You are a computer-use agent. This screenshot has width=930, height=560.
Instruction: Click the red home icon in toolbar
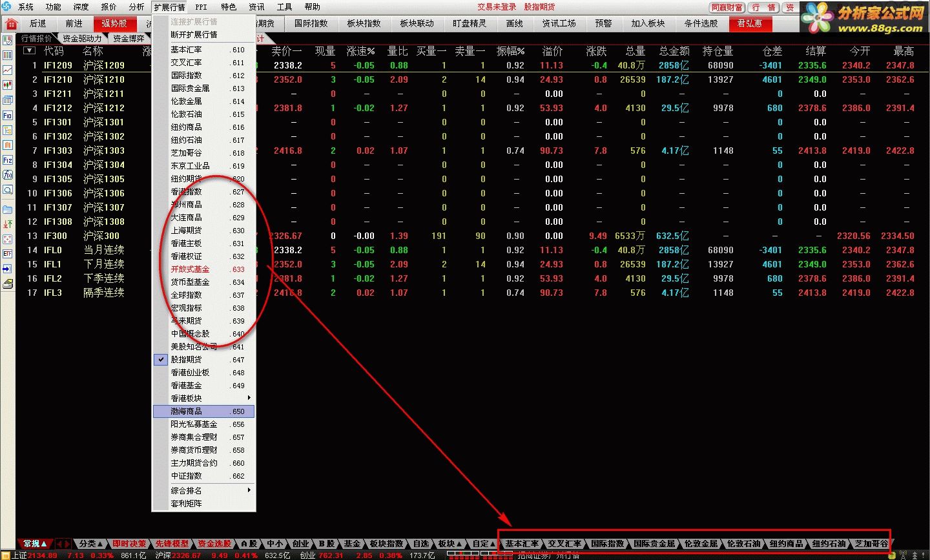click(11, 24)
